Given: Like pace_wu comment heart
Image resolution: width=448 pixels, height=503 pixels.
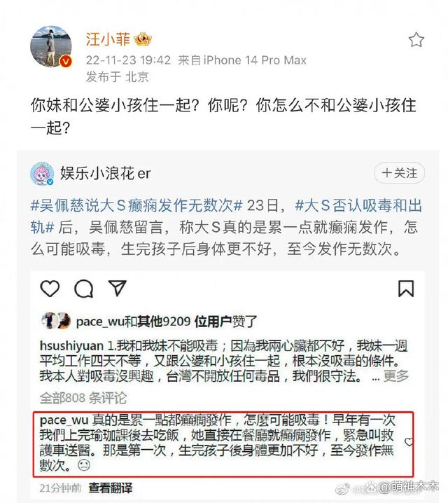Looking at the screenshot, I should [x=408, y=442].
